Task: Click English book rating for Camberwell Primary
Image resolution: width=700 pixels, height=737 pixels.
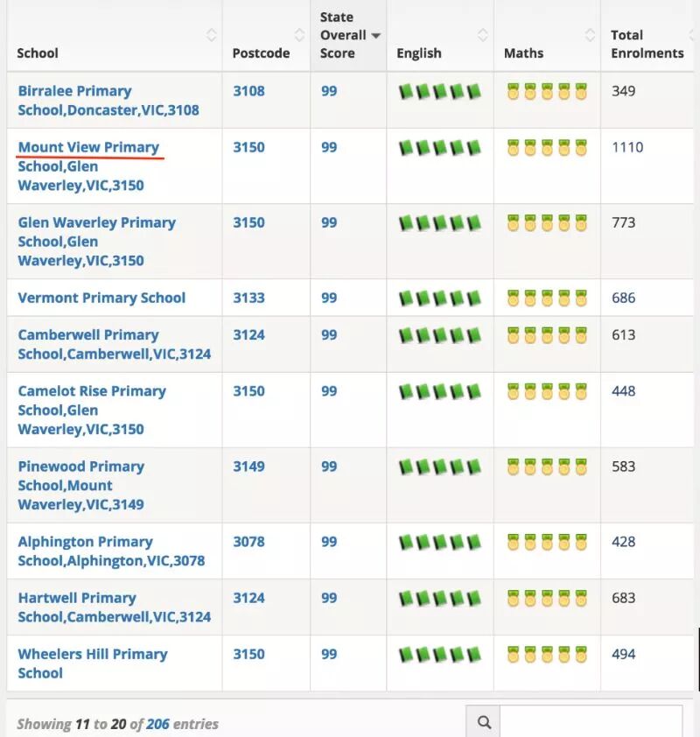Action: point(440,335)
